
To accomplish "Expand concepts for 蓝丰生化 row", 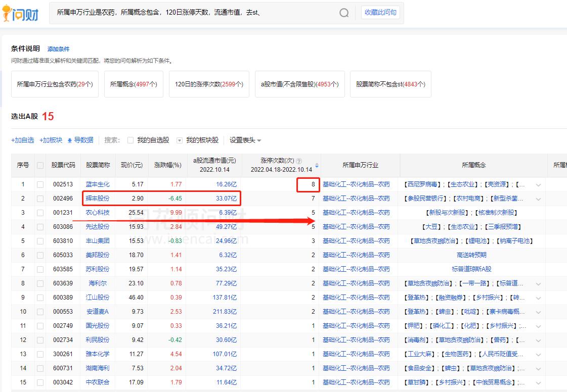I will point(539,185).
